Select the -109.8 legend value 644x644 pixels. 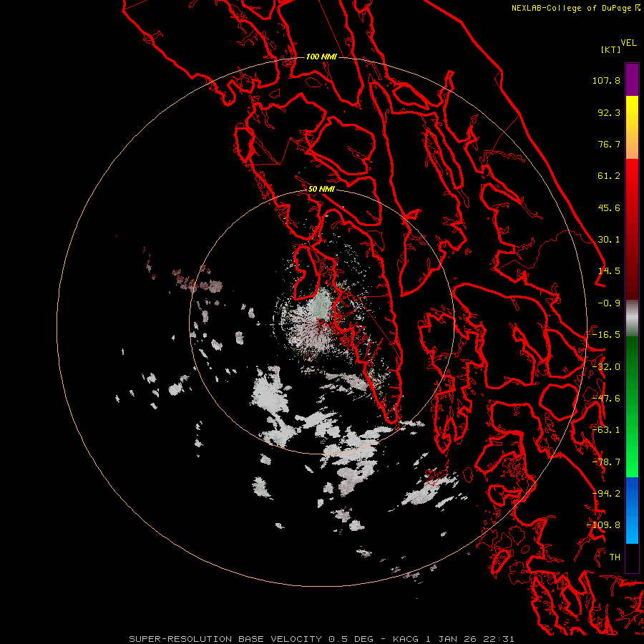coord(604,525)
